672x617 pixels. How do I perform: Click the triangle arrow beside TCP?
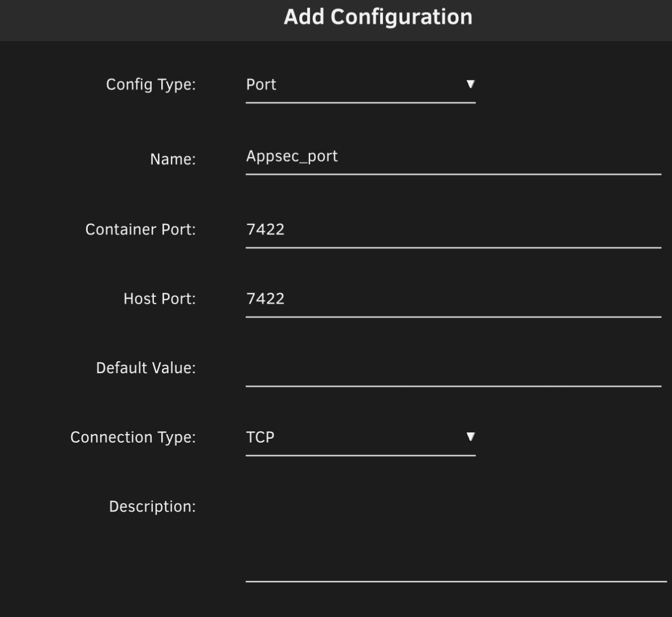(470, 437)
